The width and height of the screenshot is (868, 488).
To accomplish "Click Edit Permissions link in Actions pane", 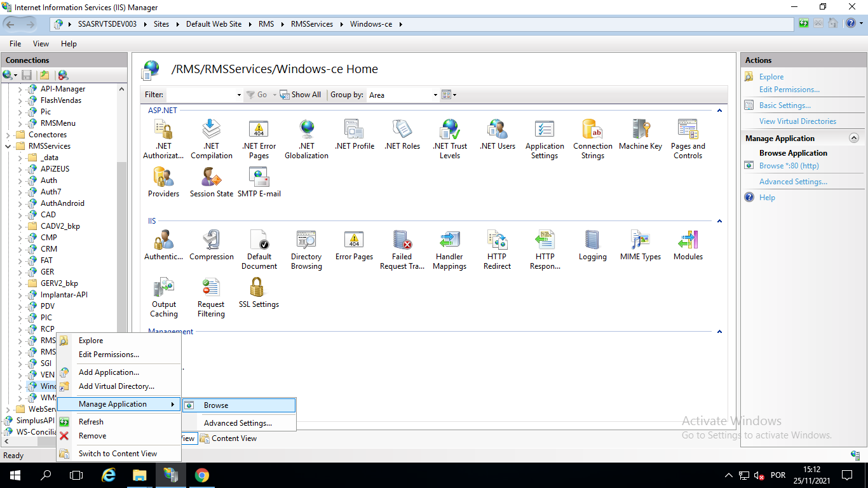I will (x=789, y=90).
